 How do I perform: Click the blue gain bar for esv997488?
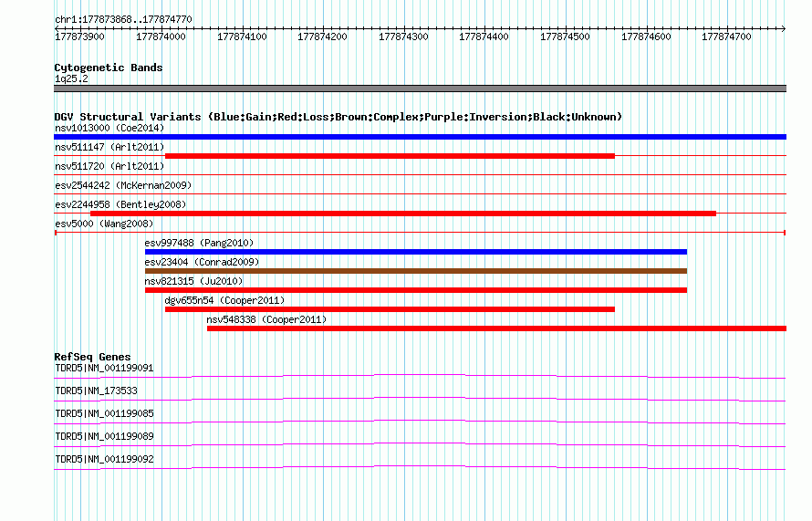[x=416, y=252]
